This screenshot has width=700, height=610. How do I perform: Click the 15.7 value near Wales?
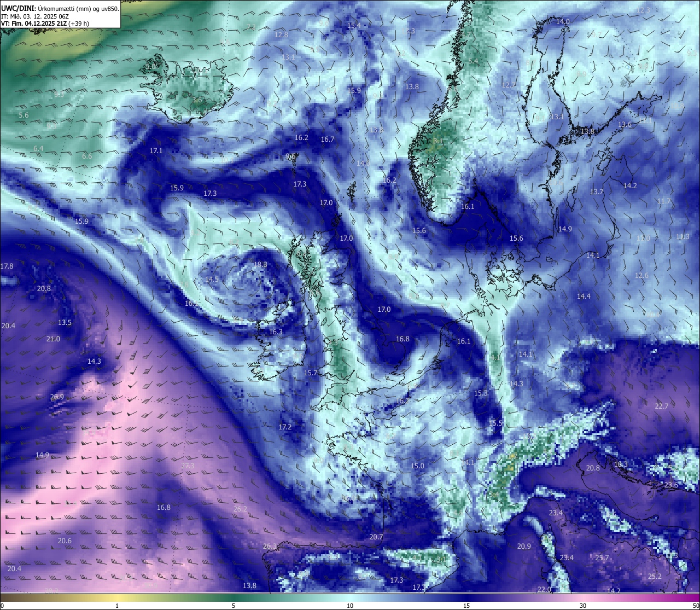(x=311, y=373)
